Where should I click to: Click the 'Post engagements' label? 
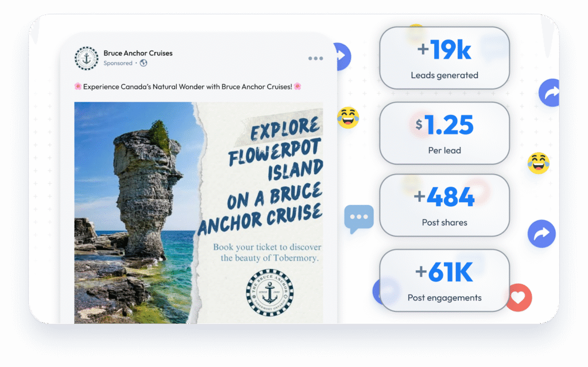[x=444, y=298]
